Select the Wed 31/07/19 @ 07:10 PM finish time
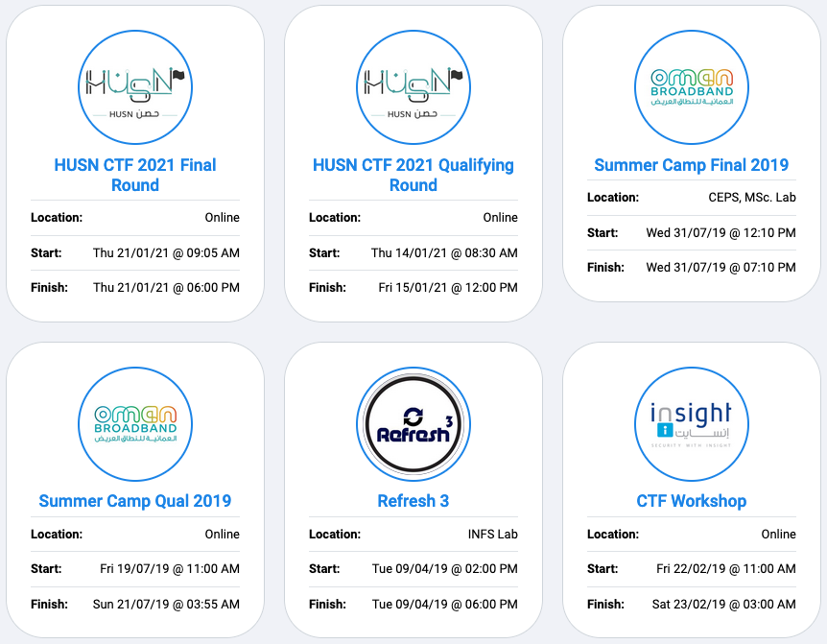Image resolution: width=827 pixels, height=644 pixels. point(721,268)
